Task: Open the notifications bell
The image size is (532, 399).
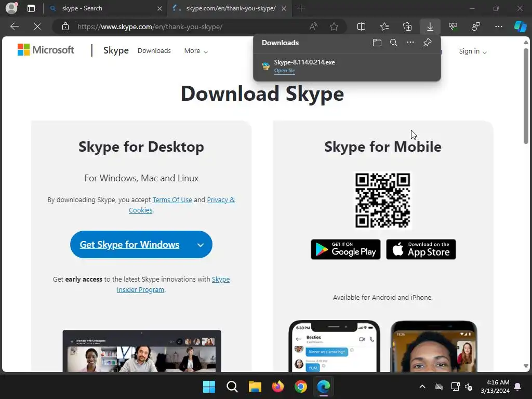Action: coord(518,387)
